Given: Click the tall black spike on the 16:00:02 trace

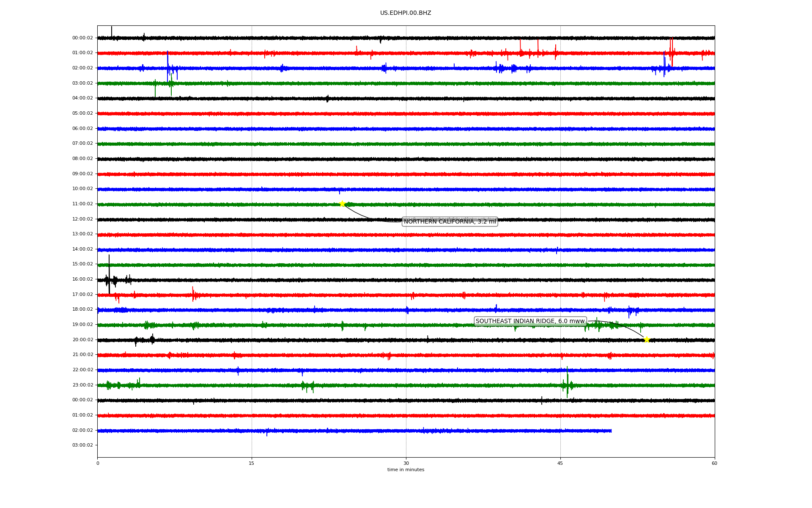Looking at the screenshot, I should tap(109, 271).
